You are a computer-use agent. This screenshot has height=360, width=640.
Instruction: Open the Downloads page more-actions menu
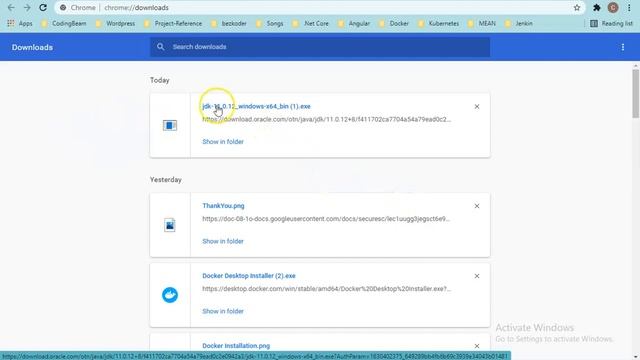coord(623,47)
